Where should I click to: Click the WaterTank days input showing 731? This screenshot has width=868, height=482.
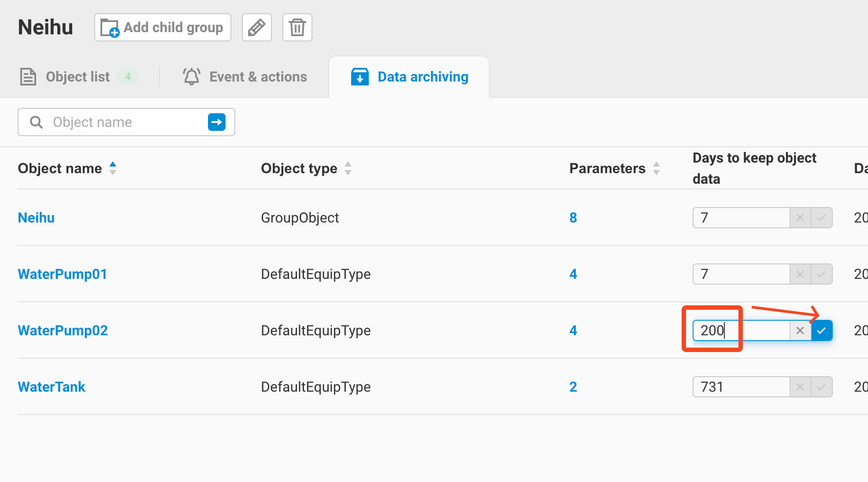point(741,387)
